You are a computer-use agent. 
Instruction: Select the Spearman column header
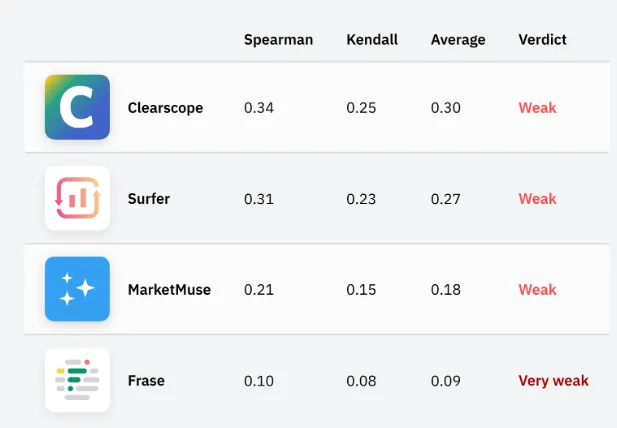click(x=278, y=40)
